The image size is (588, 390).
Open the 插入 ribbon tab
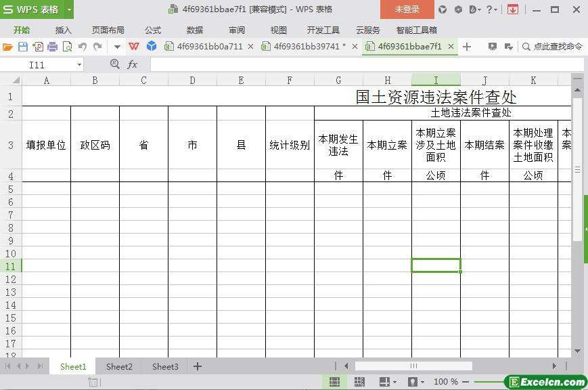[x=63, y=30]
